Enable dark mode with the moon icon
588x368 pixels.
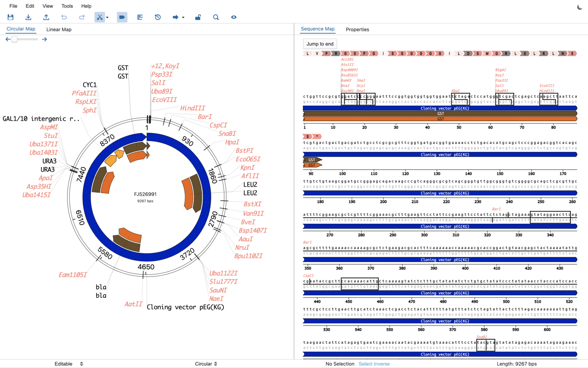(580, 7)
